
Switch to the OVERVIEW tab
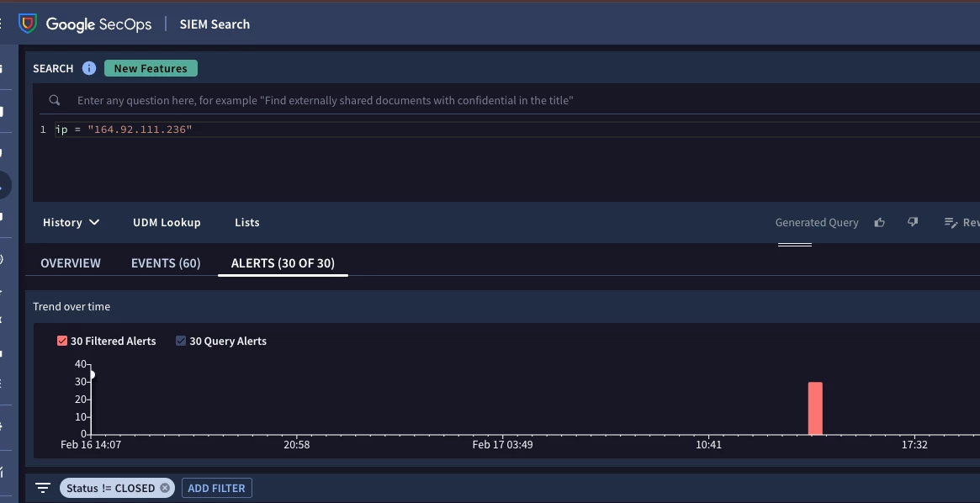(71, 263)
